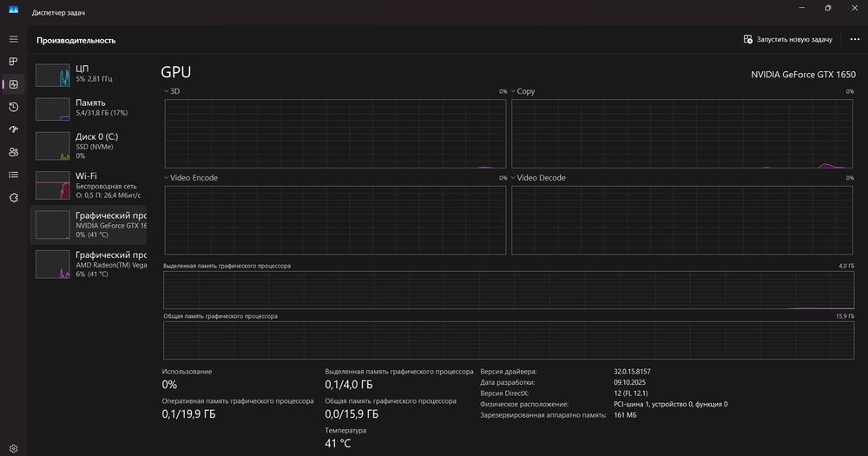Open the Users page icon

pyautogui.click(x=13, y=152)
